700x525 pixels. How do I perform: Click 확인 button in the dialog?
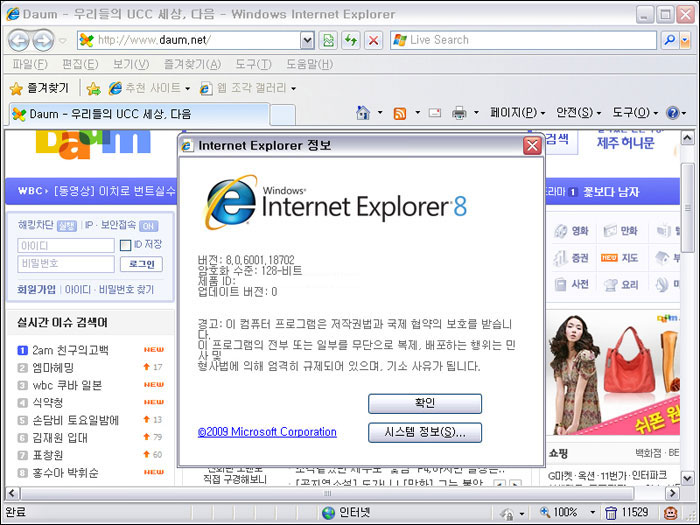pos(425,404)
